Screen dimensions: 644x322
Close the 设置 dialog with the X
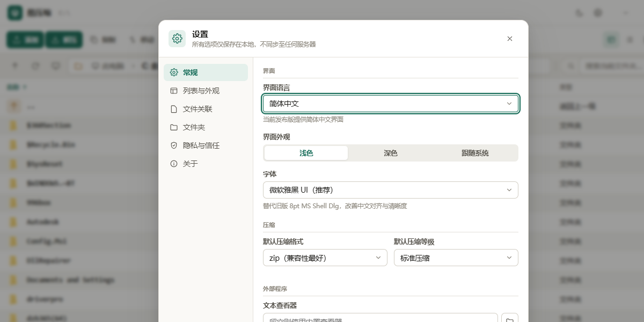pos(510,39)
